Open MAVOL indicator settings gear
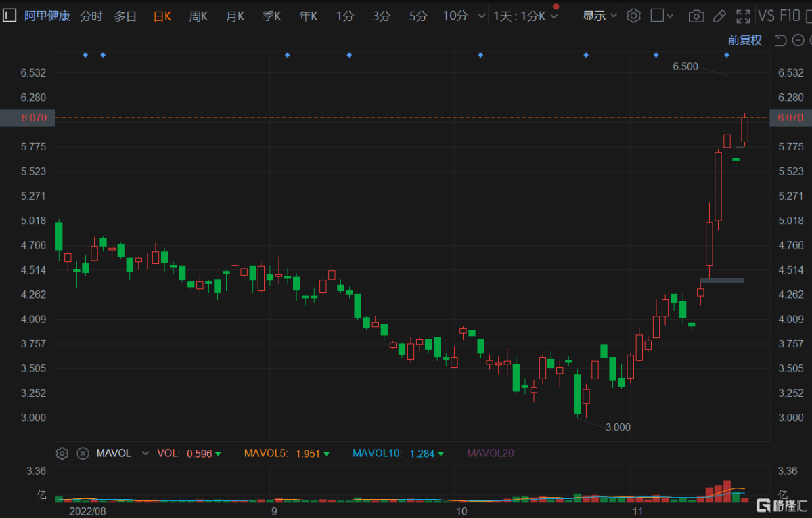Viewport: 812px width, 518px height. [62, 453]
